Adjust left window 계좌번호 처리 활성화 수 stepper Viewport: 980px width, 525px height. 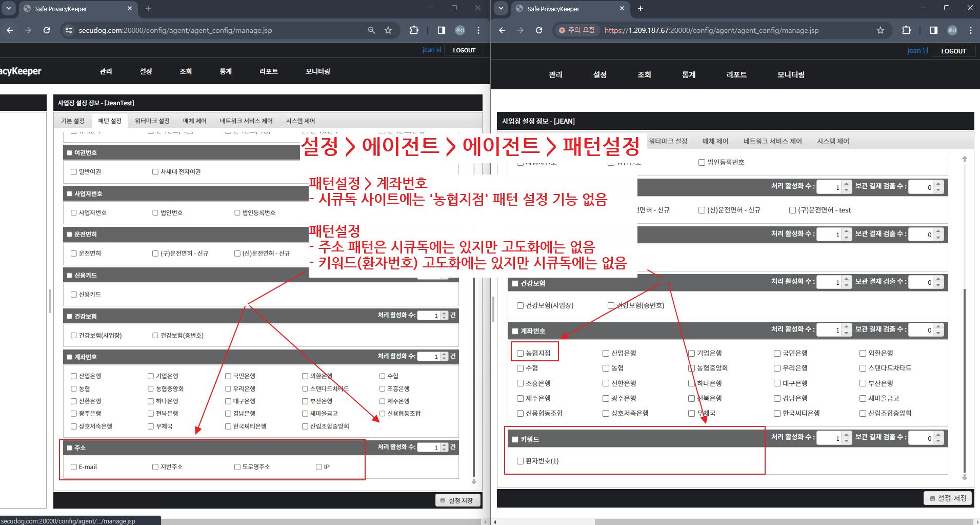(x=444, y=356)
